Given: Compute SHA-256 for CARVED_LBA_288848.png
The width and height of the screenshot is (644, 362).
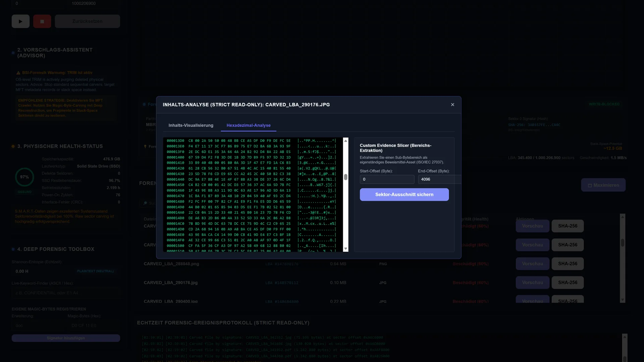Looking at the screenshot, I should pos(568,264).
